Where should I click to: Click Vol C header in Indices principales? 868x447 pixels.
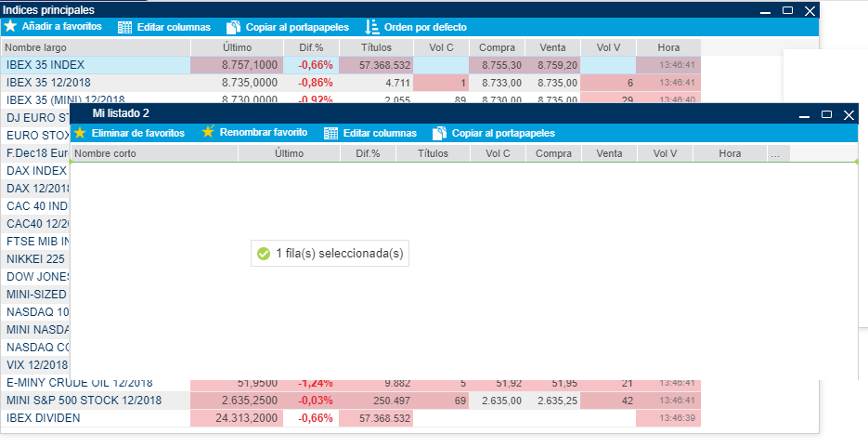point(441,47)
